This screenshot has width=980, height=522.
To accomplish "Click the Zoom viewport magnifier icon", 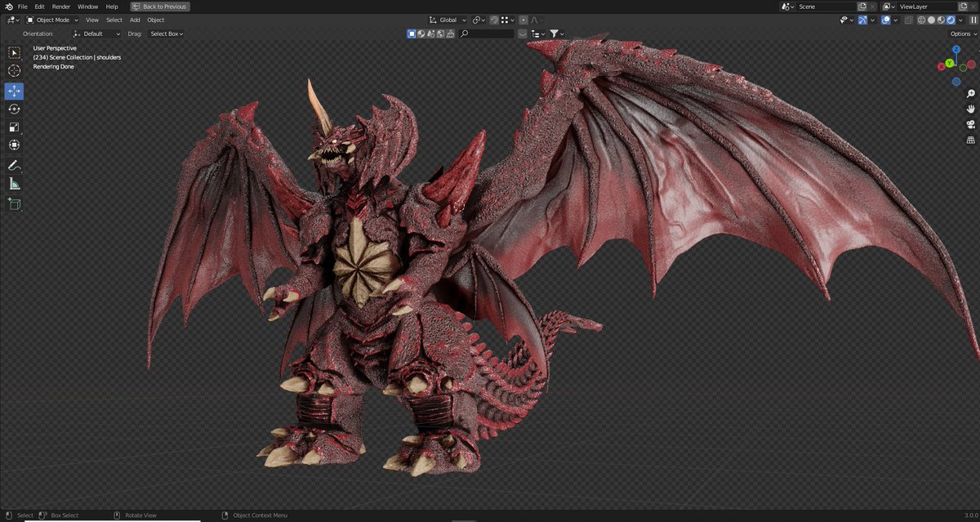I will click(x=970, y=94).
